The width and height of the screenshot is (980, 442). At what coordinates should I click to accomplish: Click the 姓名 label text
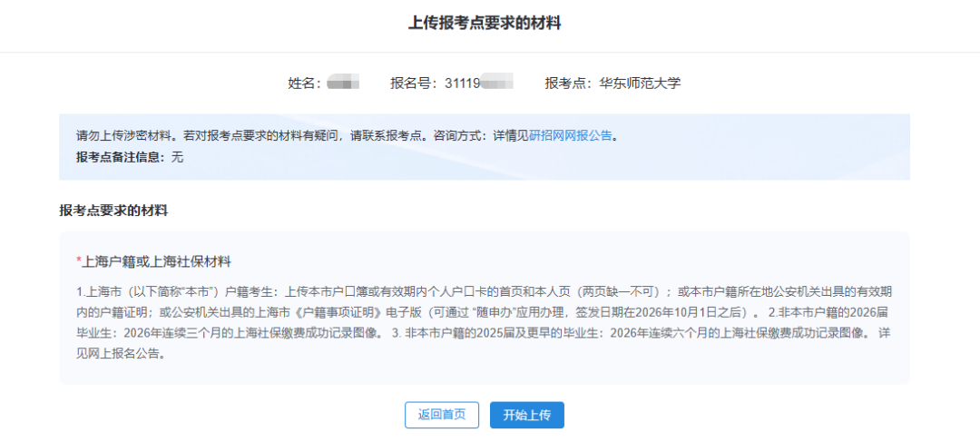304,83
